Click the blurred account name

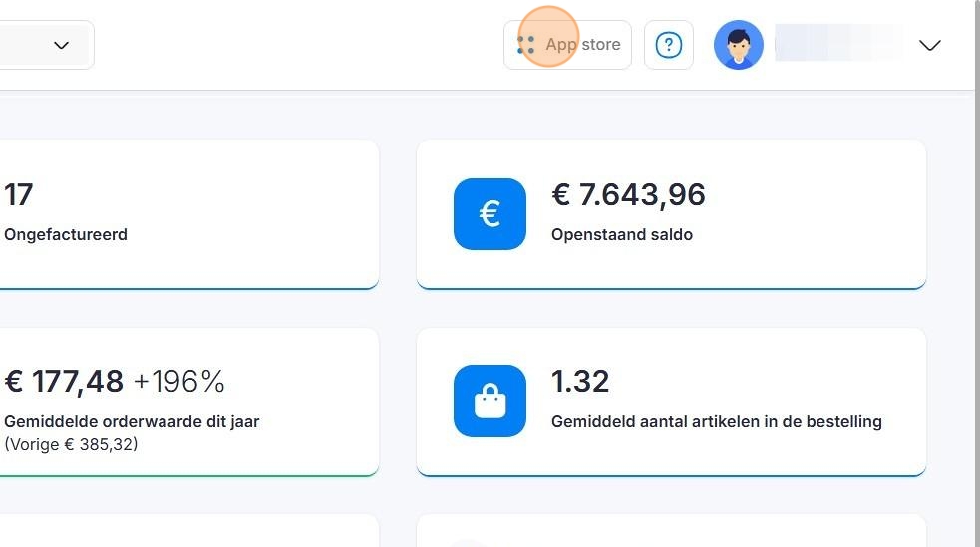coord(837,45)
